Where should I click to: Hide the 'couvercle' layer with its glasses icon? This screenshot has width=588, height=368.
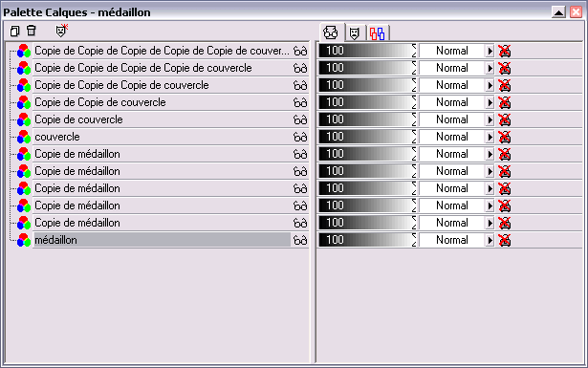[300, 137]
